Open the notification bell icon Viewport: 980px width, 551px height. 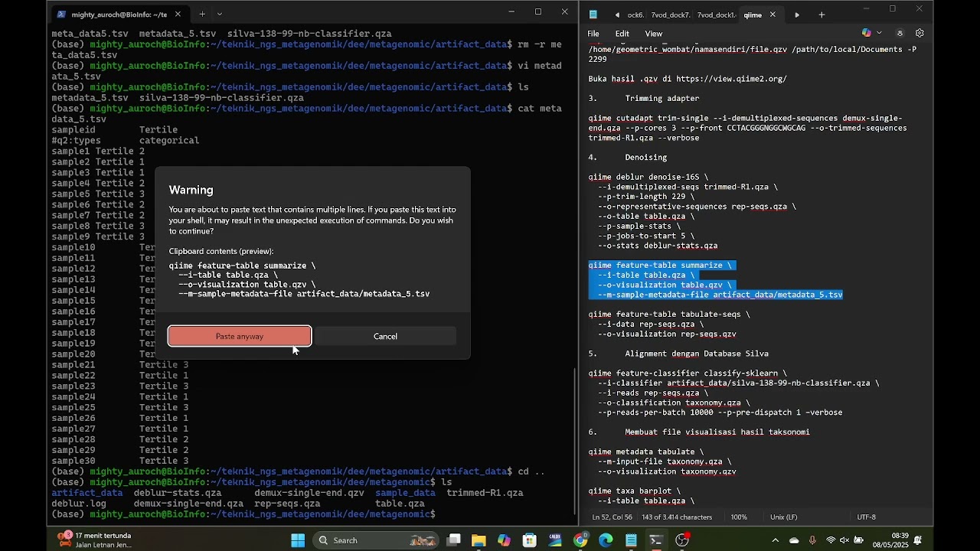point(918,540)
